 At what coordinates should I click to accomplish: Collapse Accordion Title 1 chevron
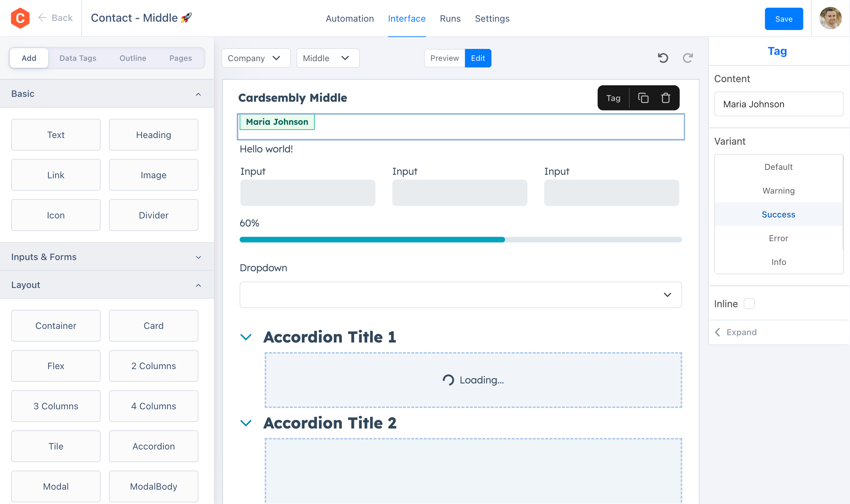point(246,337)
